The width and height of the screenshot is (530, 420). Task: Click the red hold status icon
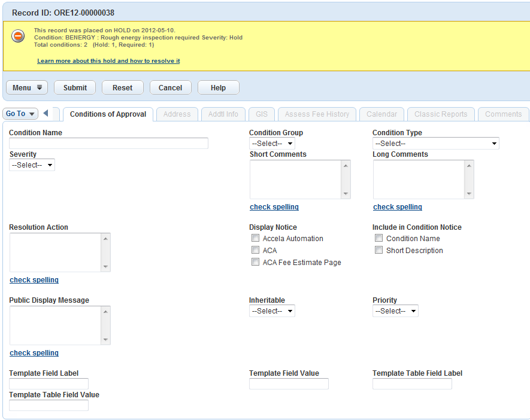pyautogui.click(x=18, y=36)
